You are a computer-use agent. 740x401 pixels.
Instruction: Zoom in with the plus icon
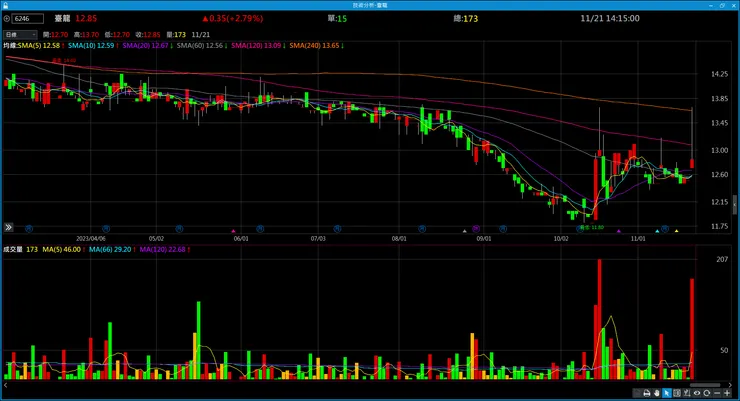point(727,393)
